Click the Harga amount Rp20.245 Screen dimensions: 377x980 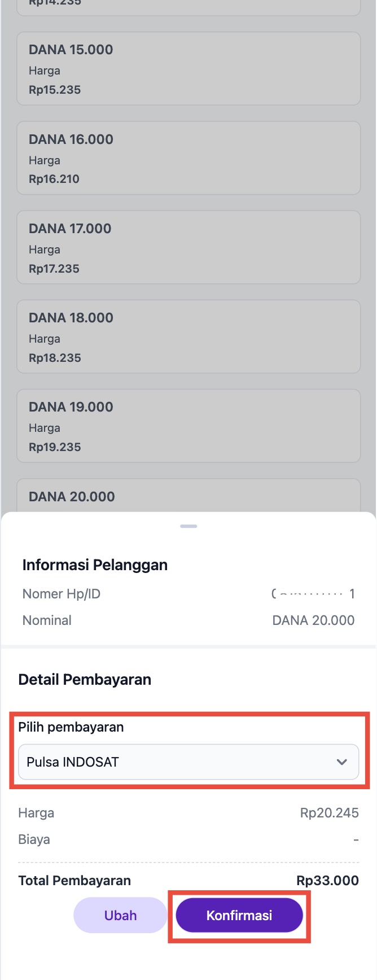click(329, 813)
